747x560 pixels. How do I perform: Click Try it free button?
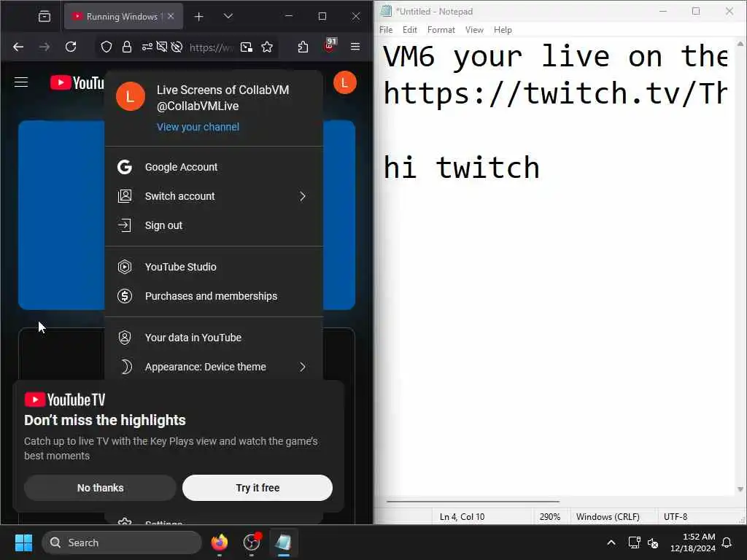click(x=258, y=488)
